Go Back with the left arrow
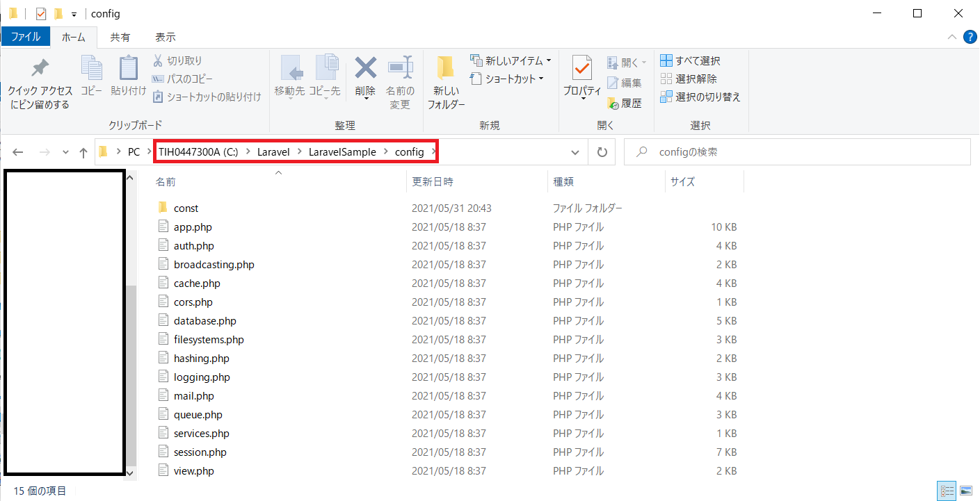 19,152
